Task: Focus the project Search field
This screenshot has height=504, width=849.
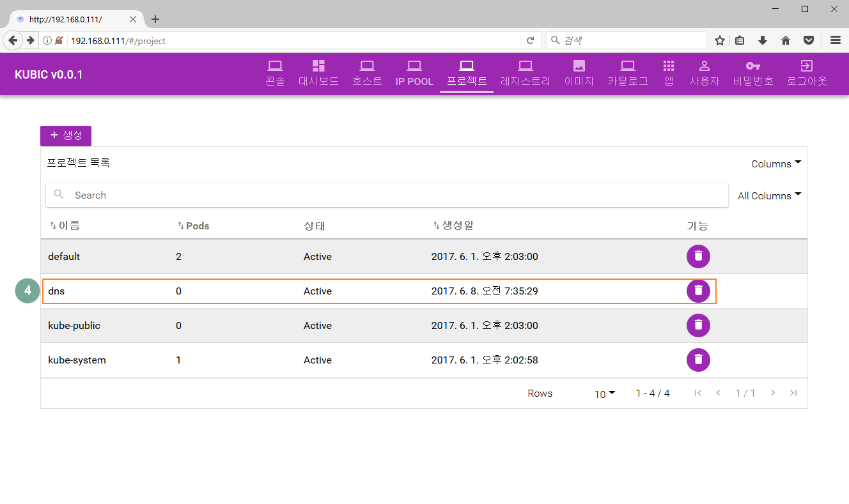Action: coord(387,195)
